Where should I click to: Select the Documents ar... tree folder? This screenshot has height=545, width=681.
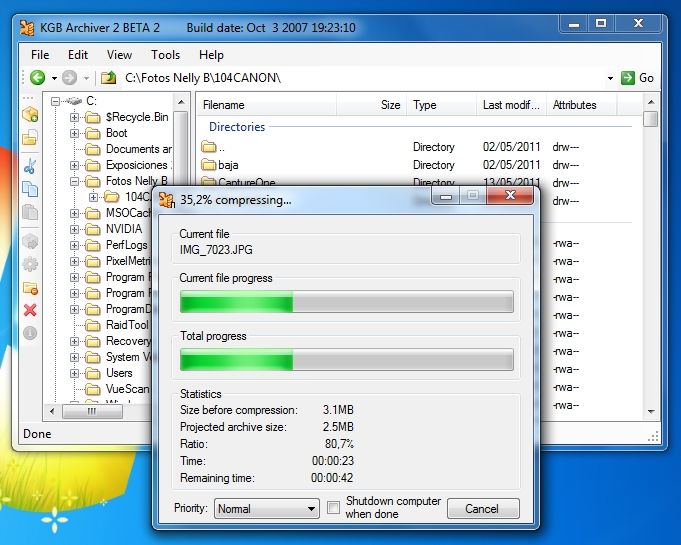coord(139,149)
